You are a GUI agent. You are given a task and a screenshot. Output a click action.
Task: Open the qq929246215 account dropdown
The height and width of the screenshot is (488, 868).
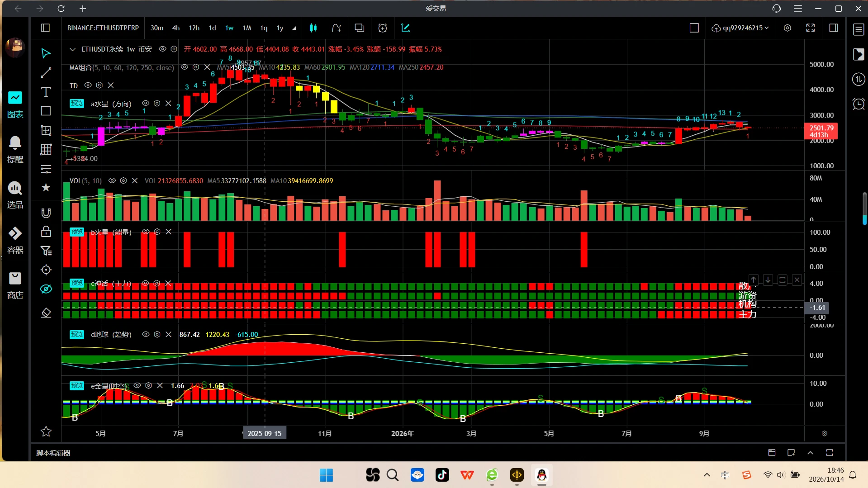click(740, 28)
